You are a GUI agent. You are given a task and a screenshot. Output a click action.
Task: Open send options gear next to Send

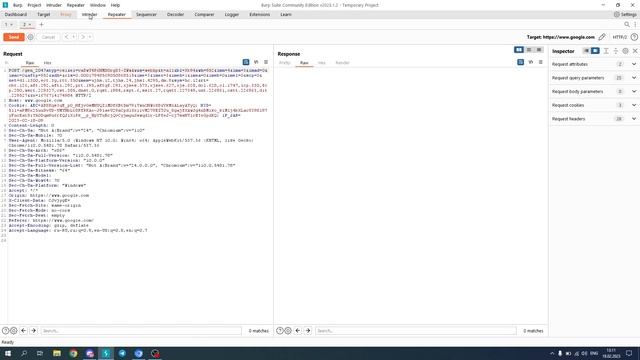[x=31, y=37]
